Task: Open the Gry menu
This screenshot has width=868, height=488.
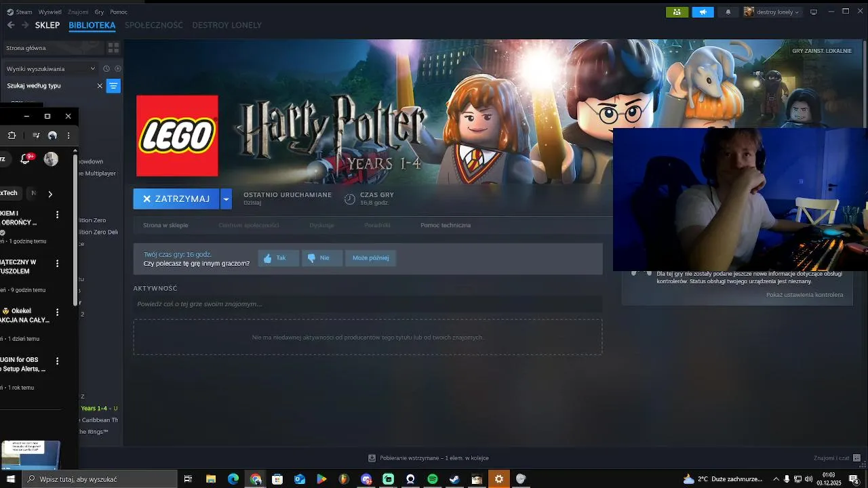Action: [100, 12]
